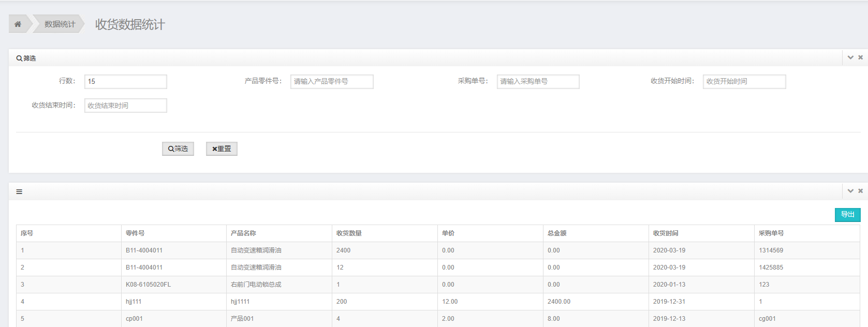Screen dimensions: 868x327
Task: Click the home icon in breadcrumb
Action: click(18, 24)
